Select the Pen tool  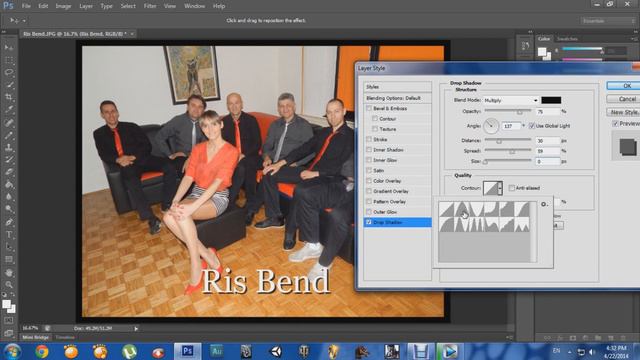point(9,222)
